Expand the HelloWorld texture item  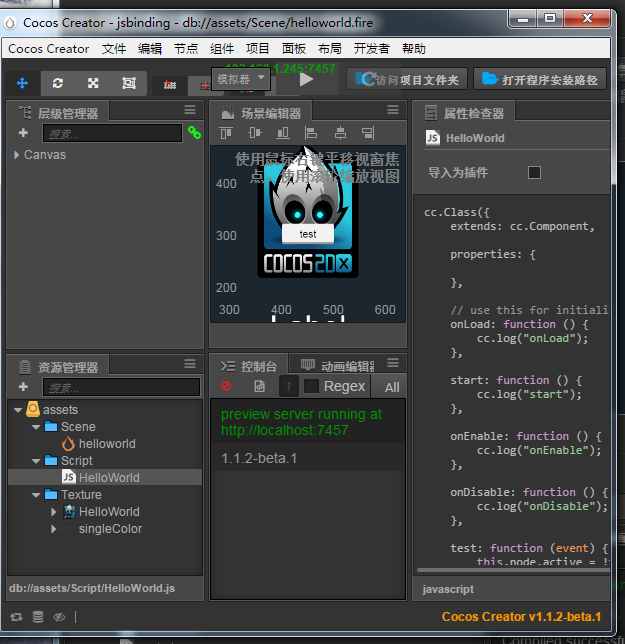(x=53, y=512)
